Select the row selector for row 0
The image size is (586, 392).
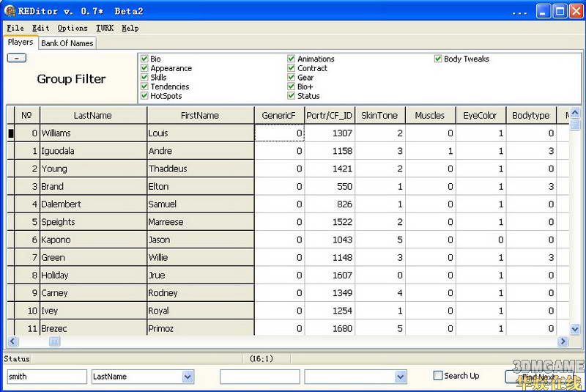(11, 133)
